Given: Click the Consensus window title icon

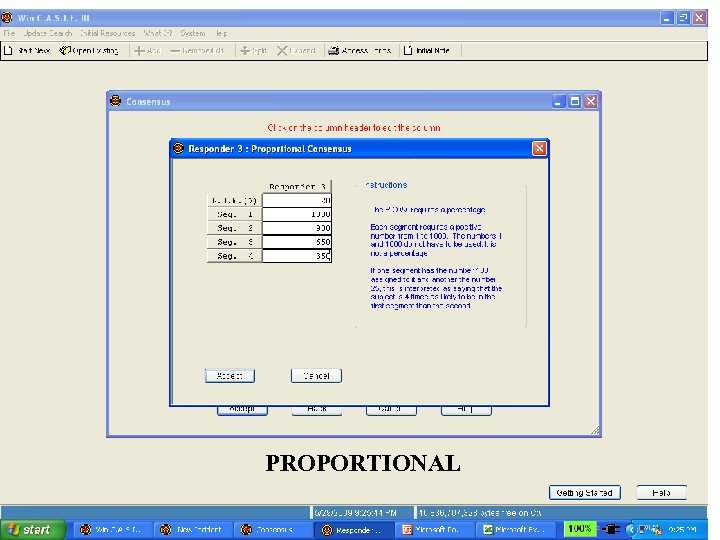Looking at the screenshot, I should coord(116,101).
